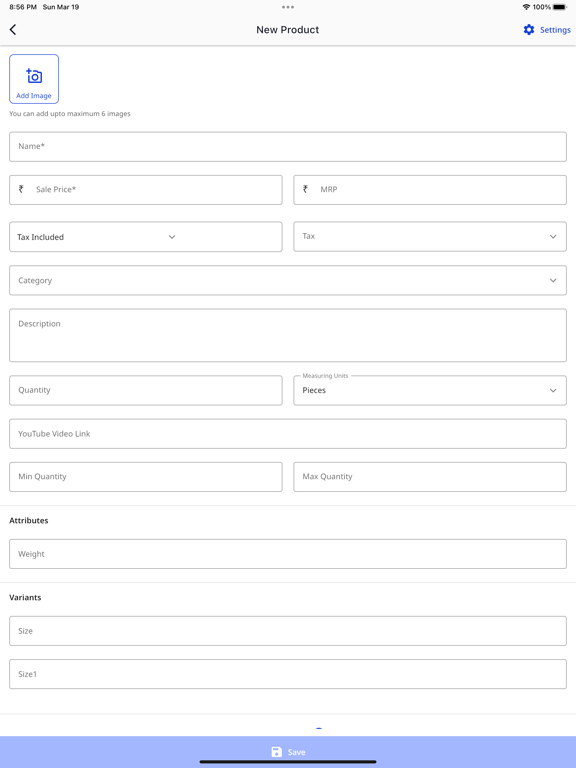
Task: Expand the Tax dropdown
Action: point(430,237)
